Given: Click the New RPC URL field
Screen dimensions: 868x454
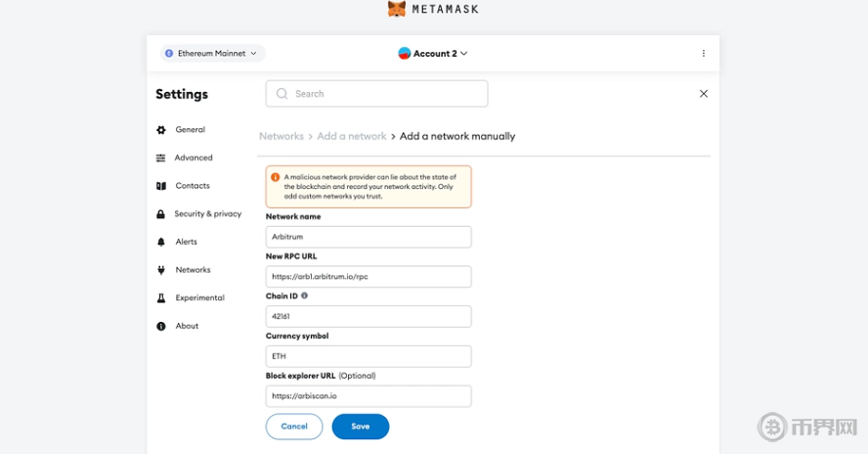Looking at the screenshot, I should (x=369, y=277).
